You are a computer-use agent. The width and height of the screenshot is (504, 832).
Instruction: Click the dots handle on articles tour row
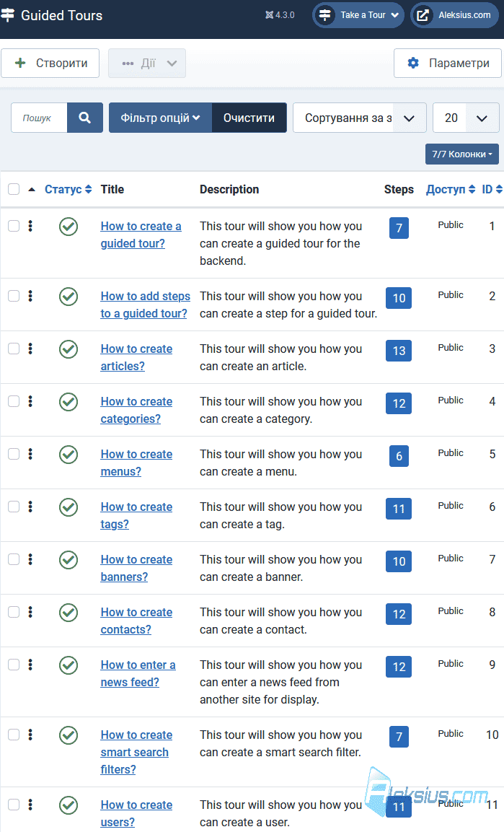pos(30,349)
